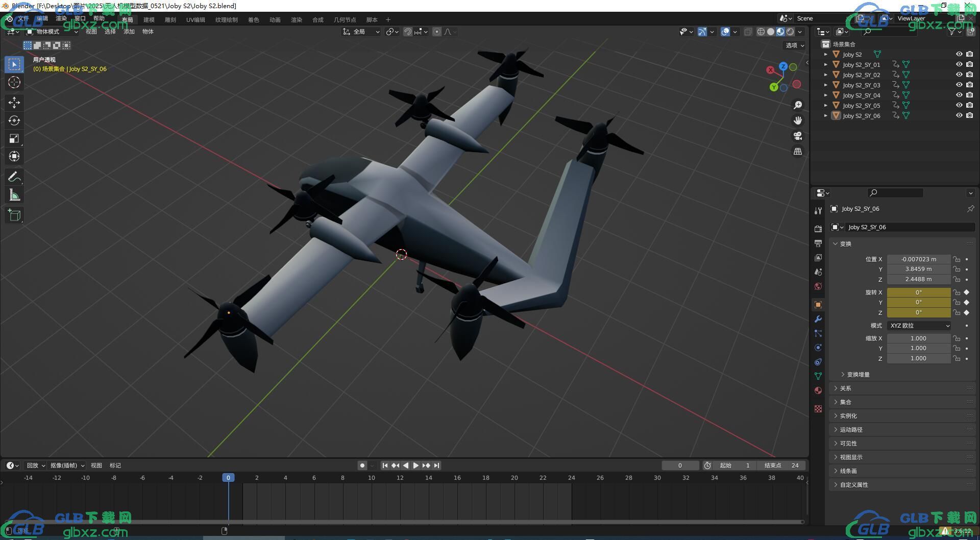Open the Render properties tab
The image size is (980, 540).
[818, 229]
